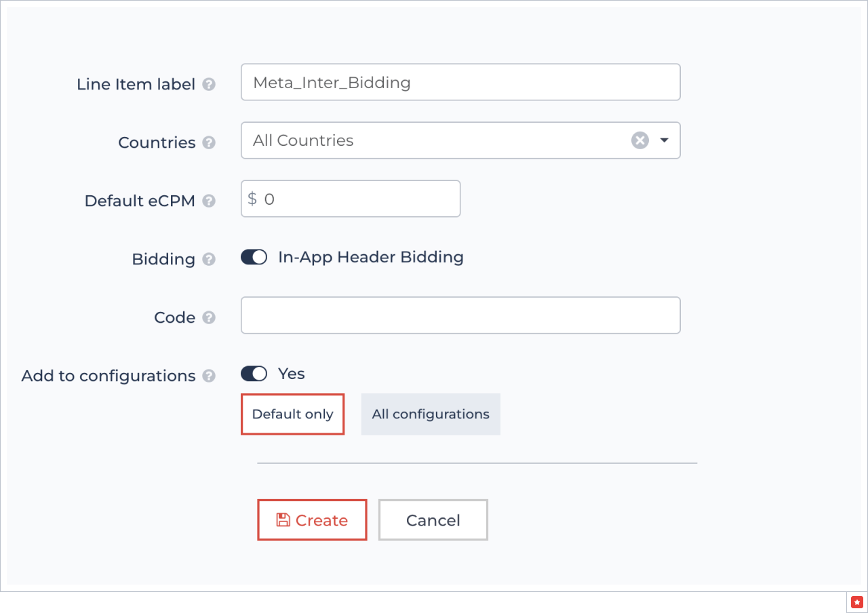
Task: Click the Countries question mark icon
Action: click(210, 142)
